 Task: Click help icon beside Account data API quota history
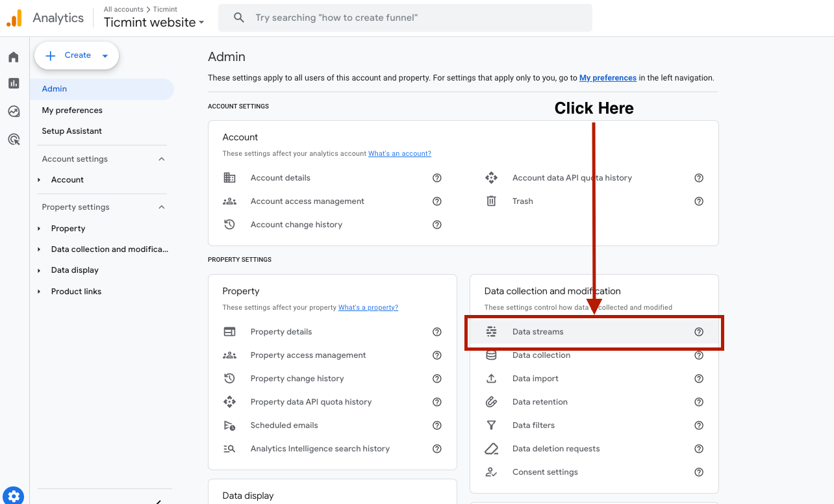(x=699, y=178)
